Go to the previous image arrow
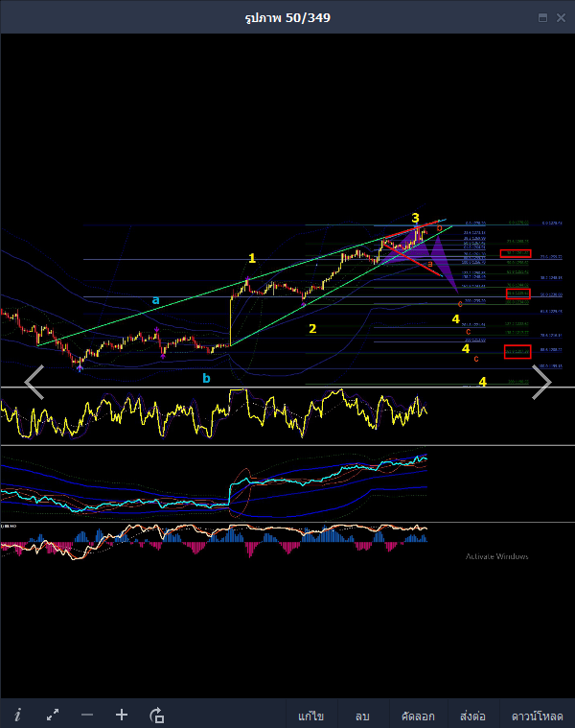 tap(34, 382)
